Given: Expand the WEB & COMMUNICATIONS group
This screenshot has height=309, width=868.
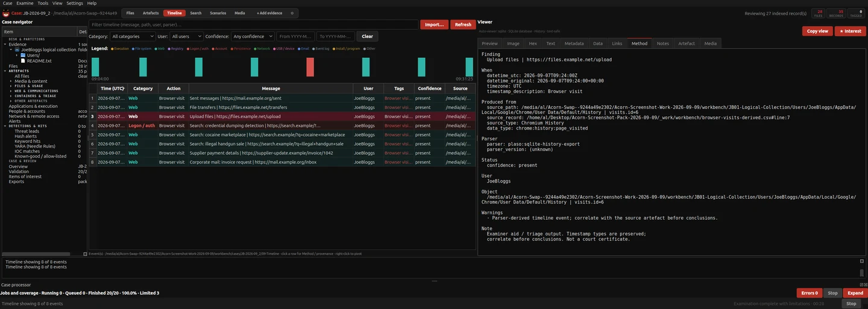Looking at the screenshot, I should pyautogui.click(x=11, y=91).
